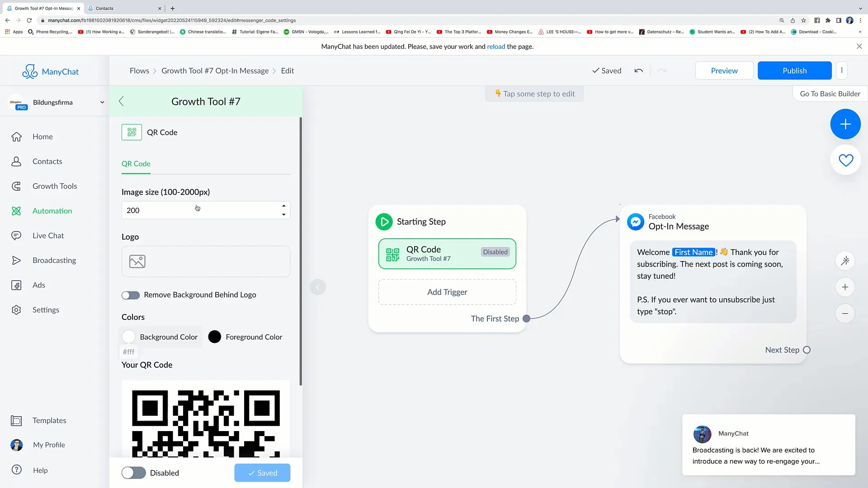Click the Live Chat sidebar icon
Viewport: 868px width, 488px height.
coord(16,235)
